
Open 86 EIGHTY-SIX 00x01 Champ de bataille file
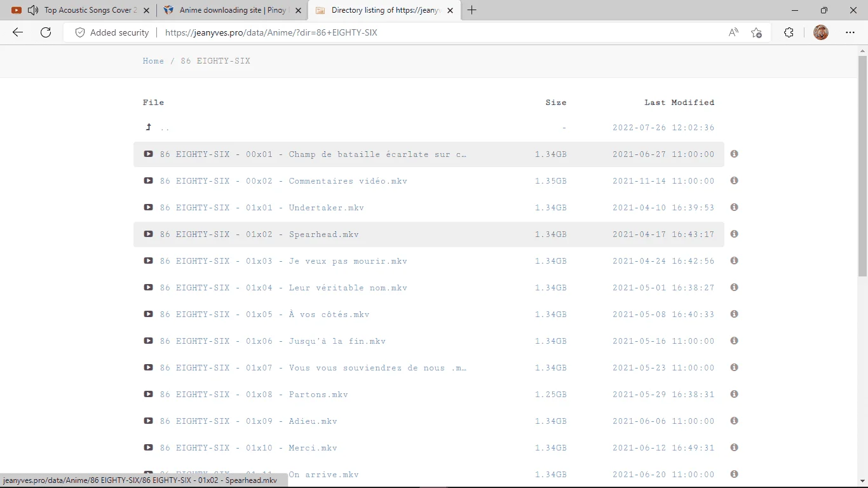tap(313, 154)
